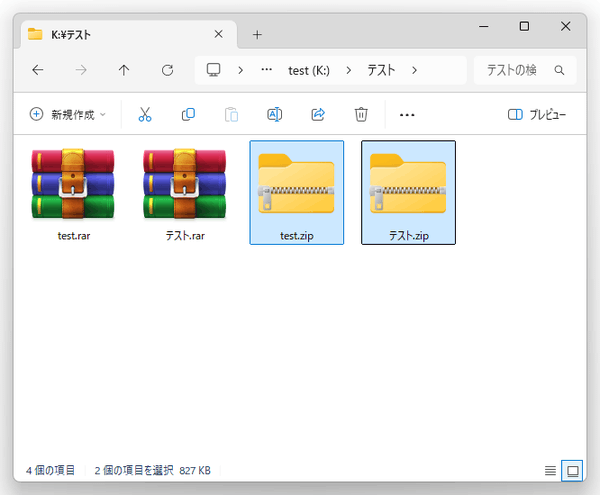Toggle the プレビュー pane
600x495 pixels.
[536, 114]
